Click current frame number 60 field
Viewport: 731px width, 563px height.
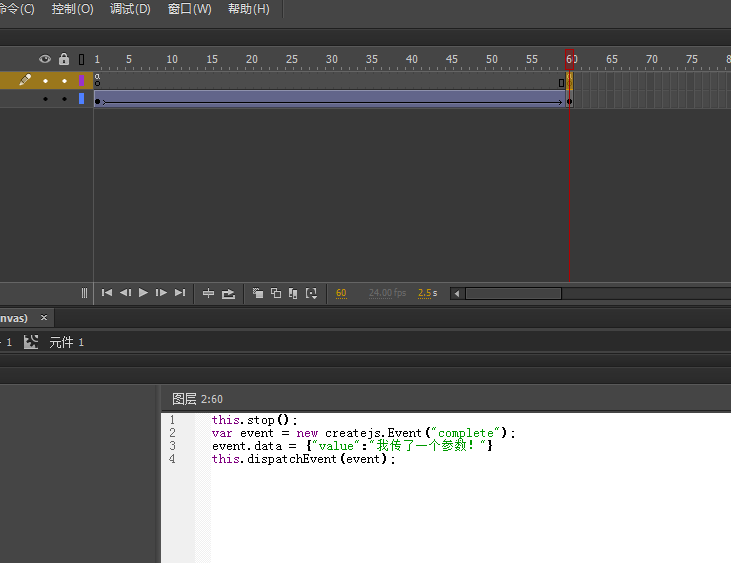click(x=341, y=293)
